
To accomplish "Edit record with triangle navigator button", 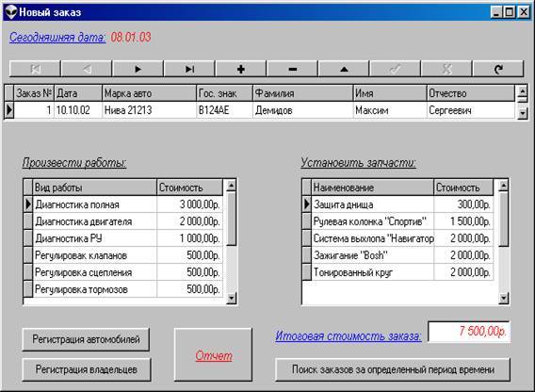I will pos(344,69).
